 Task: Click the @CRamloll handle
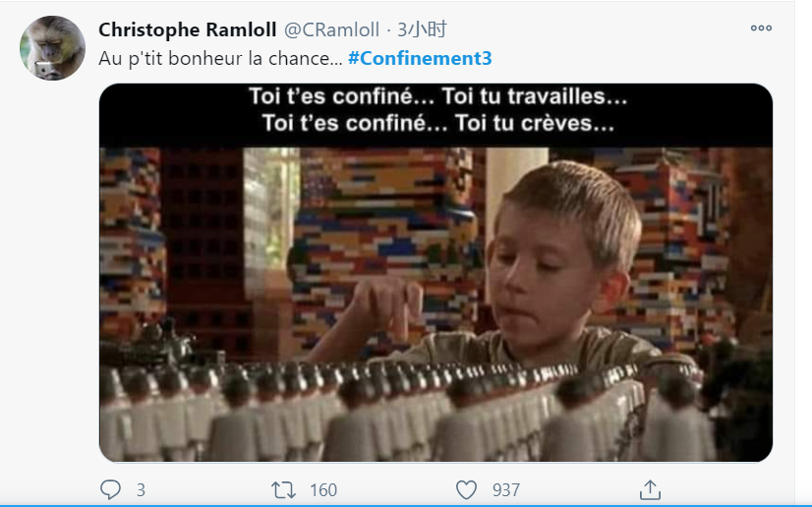click(331, 30)
